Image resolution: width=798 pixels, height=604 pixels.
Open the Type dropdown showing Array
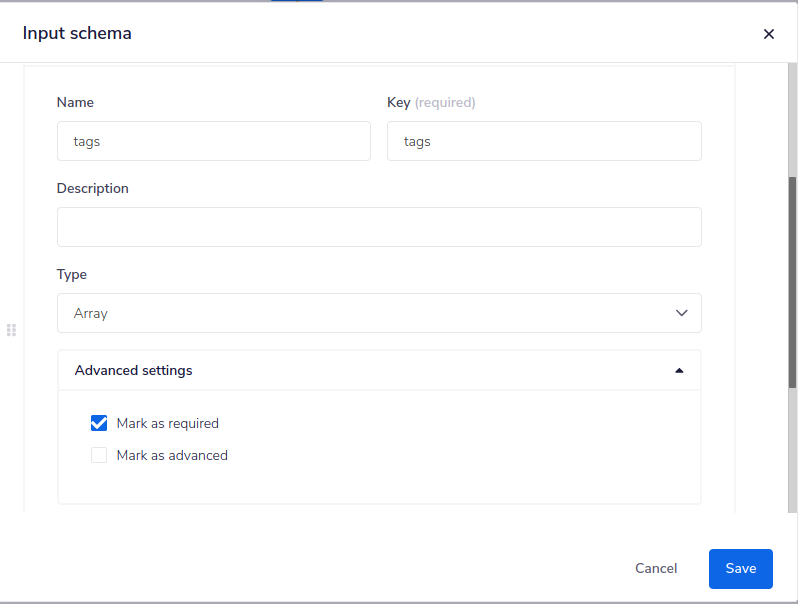378,313
